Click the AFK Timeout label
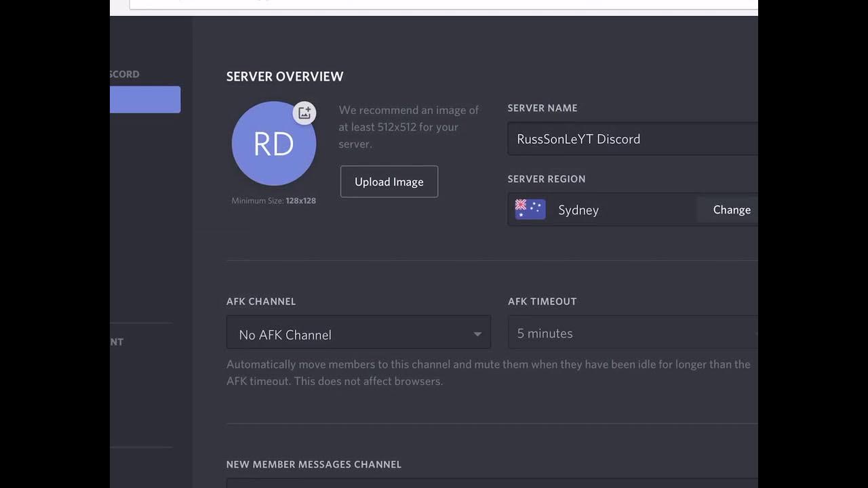 coord(542,302)
